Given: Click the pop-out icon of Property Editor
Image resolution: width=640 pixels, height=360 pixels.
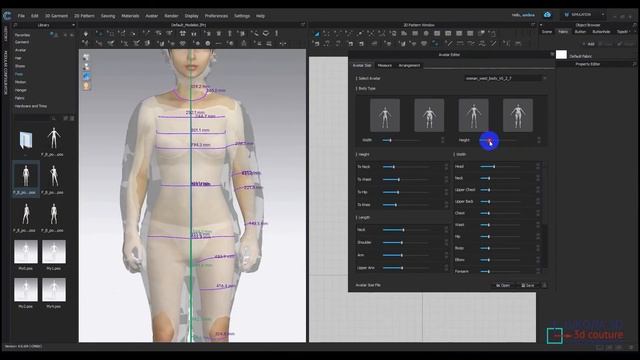Looking at the screenshot, I should point(634,64).
